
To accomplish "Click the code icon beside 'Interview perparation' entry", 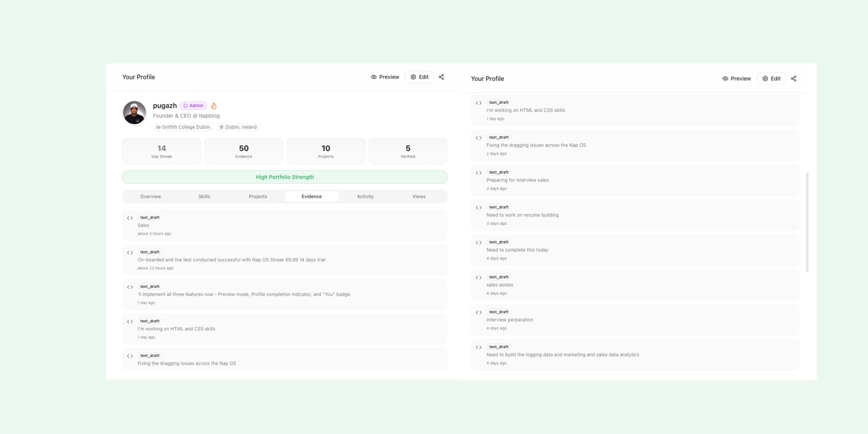I will (478, 312).
